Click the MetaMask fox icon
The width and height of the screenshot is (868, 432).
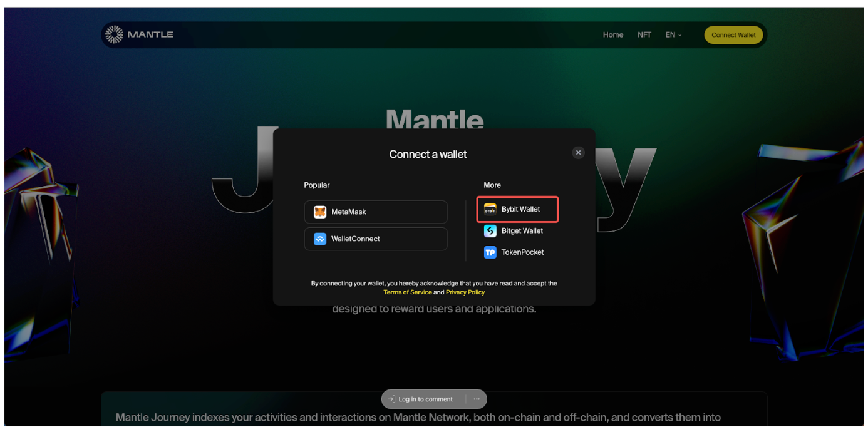click(320, 212)
